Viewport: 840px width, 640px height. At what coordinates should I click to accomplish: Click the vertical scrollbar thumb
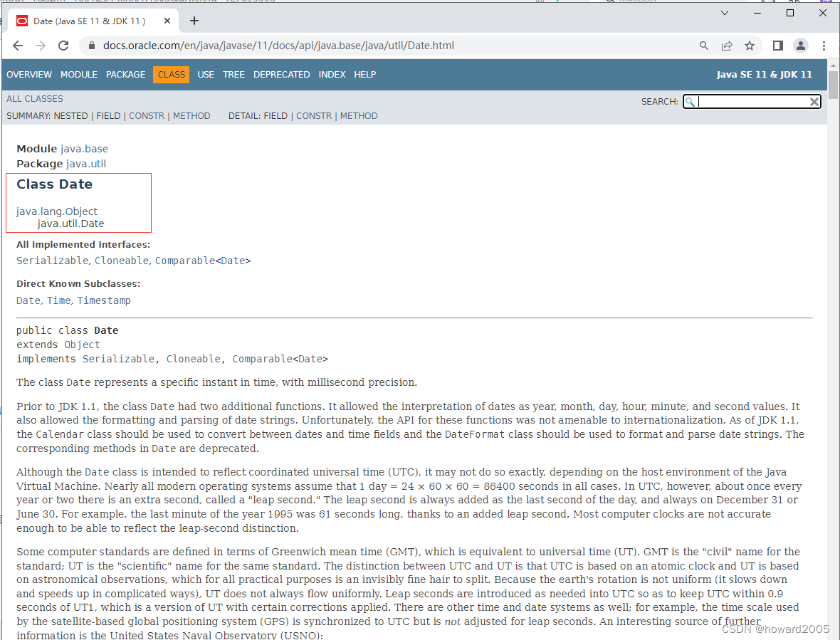pos(833,85)
